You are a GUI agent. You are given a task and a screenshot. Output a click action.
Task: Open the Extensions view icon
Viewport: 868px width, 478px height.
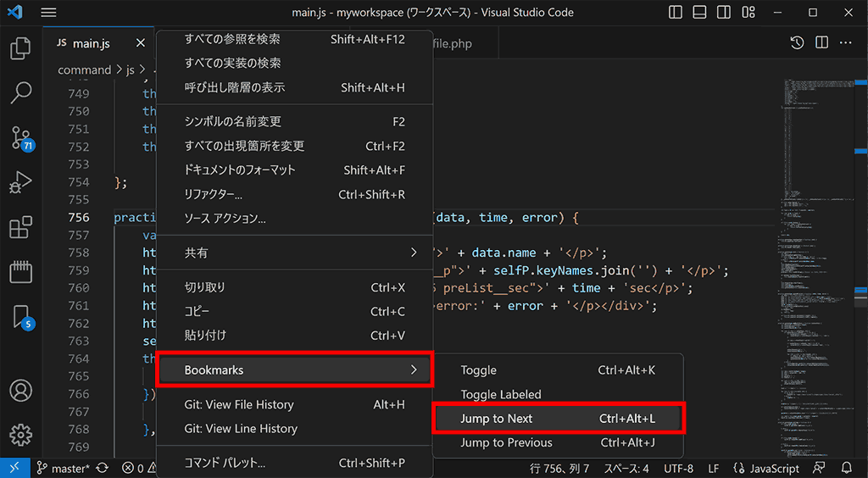click(20, 227)
